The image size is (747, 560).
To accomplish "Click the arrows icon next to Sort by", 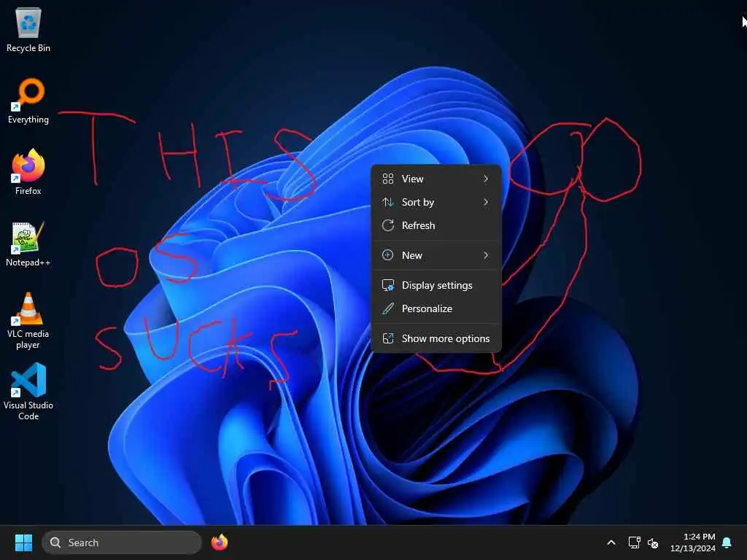I will click(388, 202).
